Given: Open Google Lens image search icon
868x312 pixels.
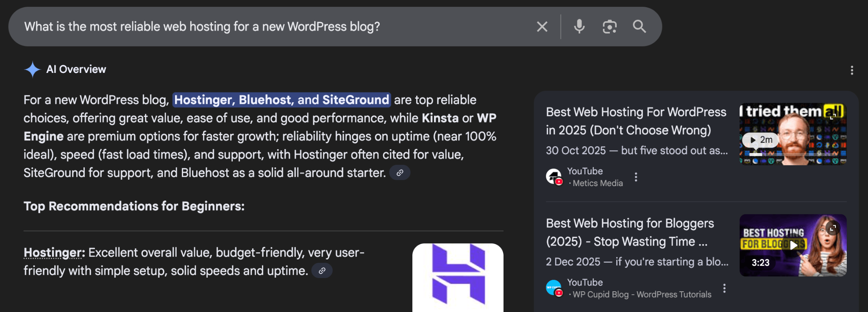Looking at the screenshot, I should 609,27.
